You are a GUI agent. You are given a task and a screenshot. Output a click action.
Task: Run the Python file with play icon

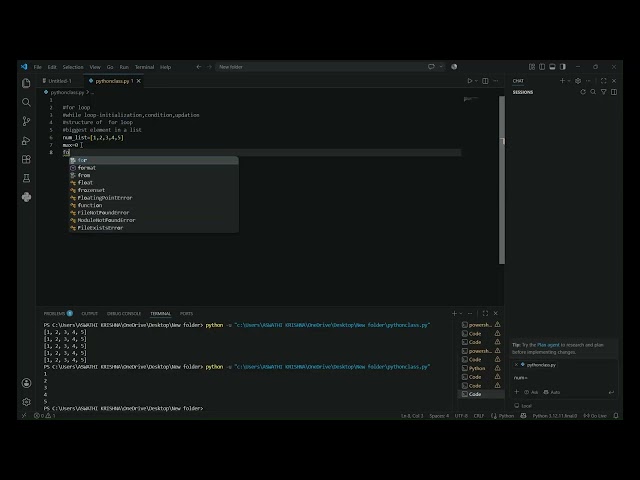coord(469,81)
